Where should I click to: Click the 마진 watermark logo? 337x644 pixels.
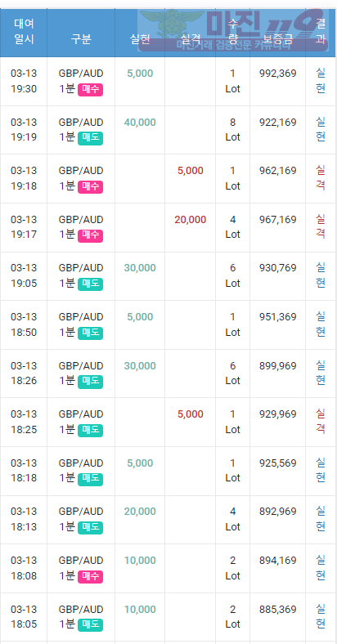tap(233, 30)
